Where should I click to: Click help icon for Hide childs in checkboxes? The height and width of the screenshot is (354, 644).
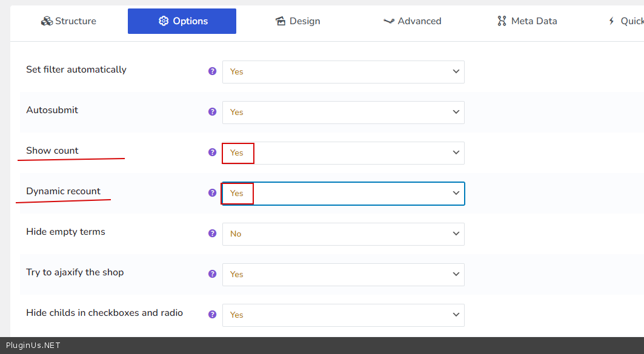(x=212, y=314)
